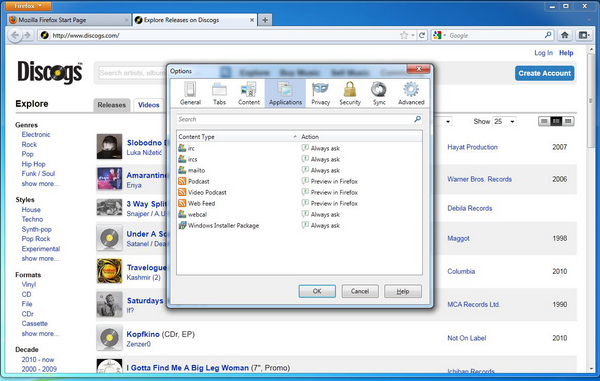Switch to the middle list view toggle
The height and width of the screenshot is (381, 600).
(x=556, y=121)
